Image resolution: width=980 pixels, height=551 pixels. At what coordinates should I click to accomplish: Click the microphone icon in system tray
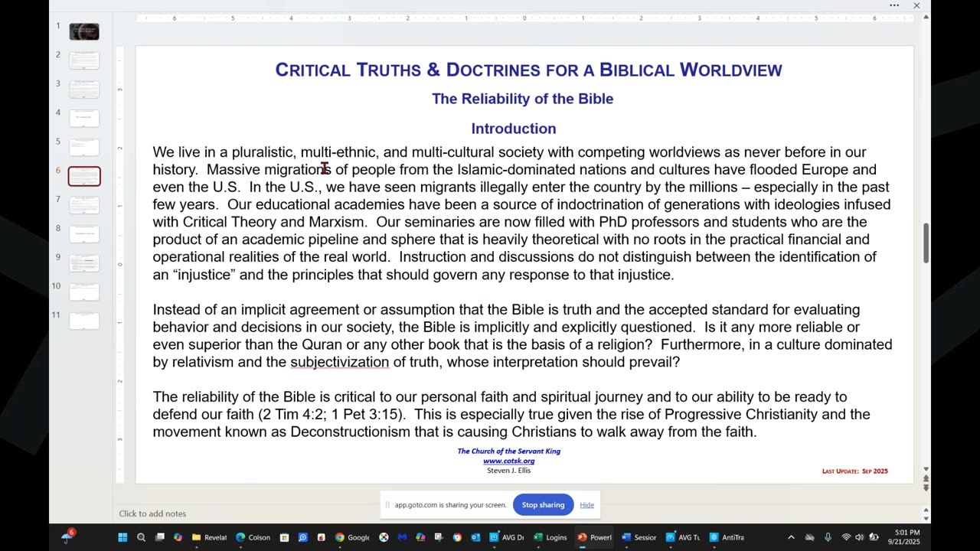point(828,537)
